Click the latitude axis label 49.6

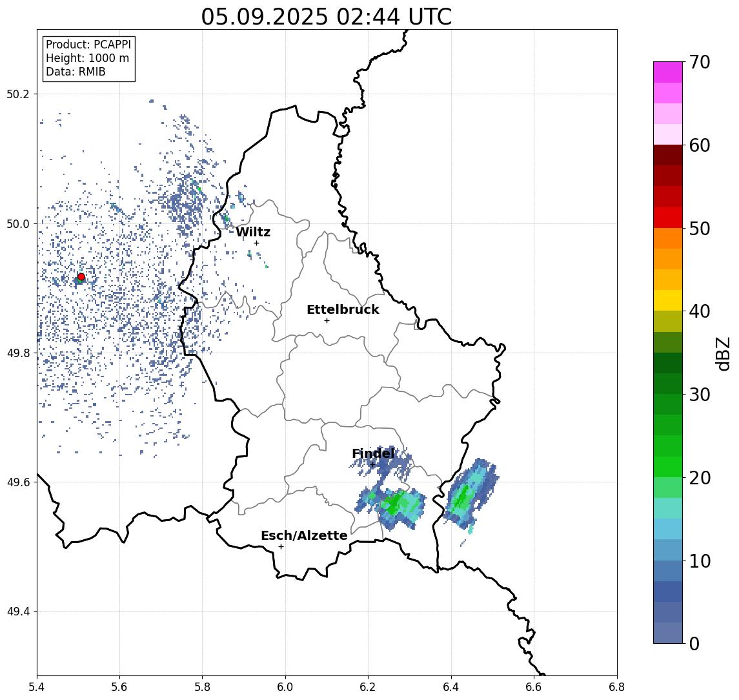[x=17, y=482]
